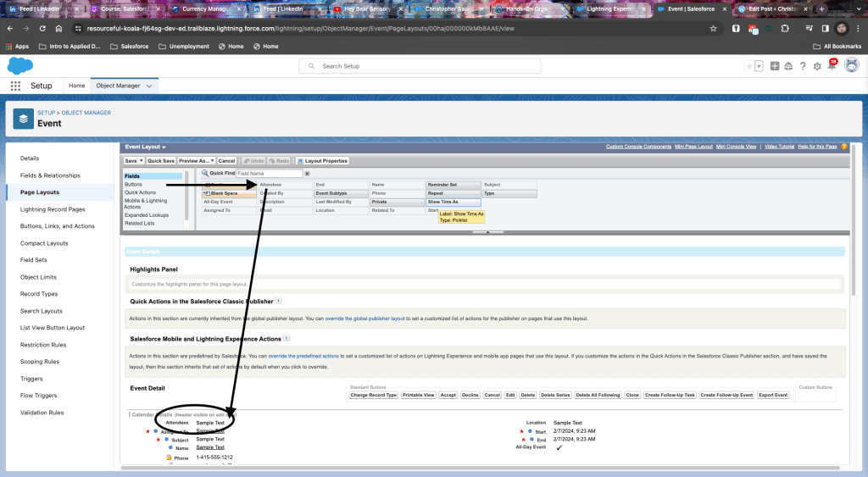This screenshot has width=868, height=477.
Task: Open the notifications bell
Action: [x=831, y=66]
